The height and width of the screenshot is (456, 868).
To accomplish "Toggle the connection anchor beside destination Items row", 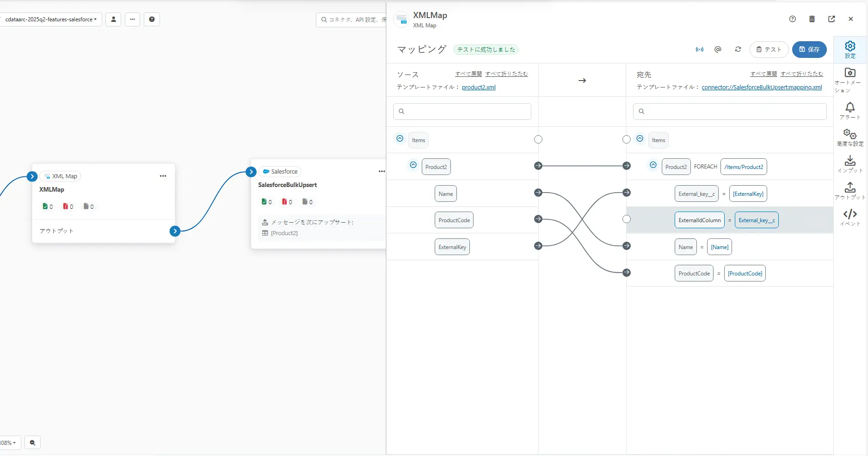I will pyautogui.click(x=627, y=139).
